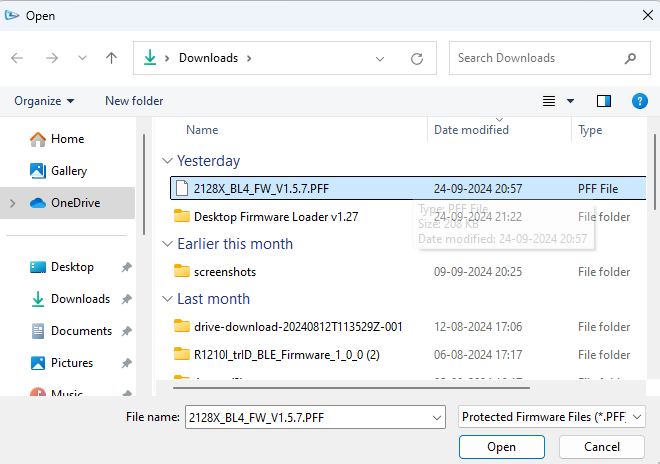Collapse the Earlier this month group

pos(166,244)
